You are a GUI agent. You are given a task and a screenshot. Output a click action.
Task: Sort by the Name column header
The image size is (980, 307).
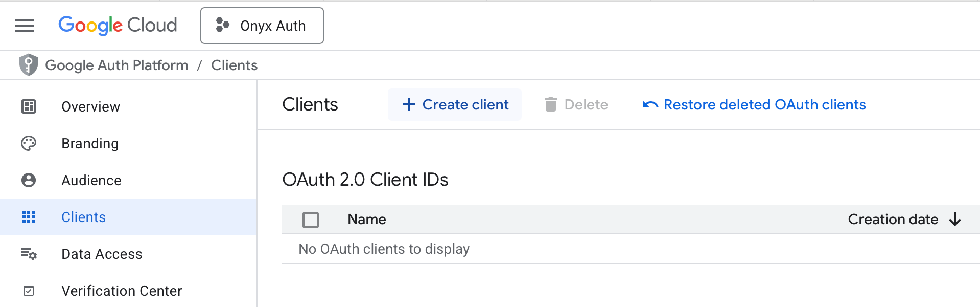[367, 219]
